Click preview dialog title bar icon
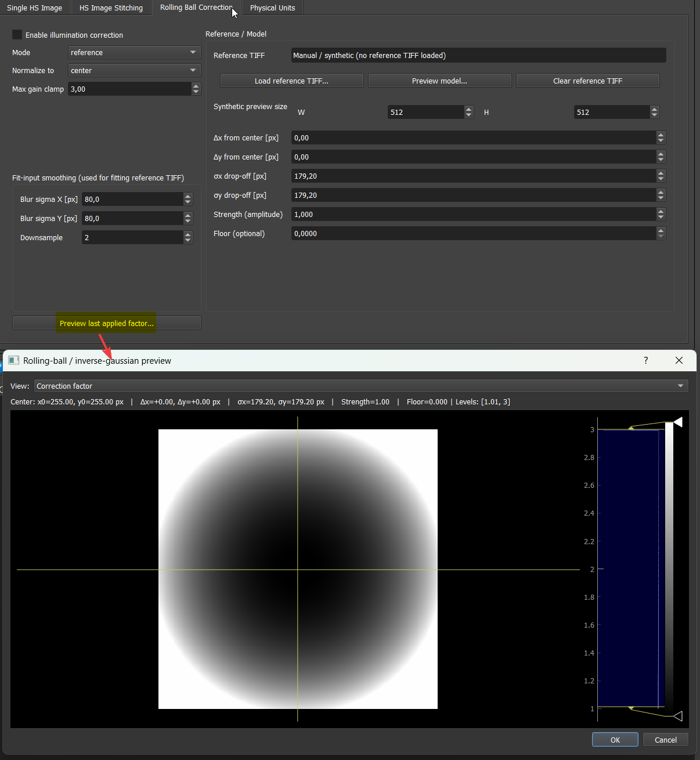700x760 pixels. (x=14, y=360)
